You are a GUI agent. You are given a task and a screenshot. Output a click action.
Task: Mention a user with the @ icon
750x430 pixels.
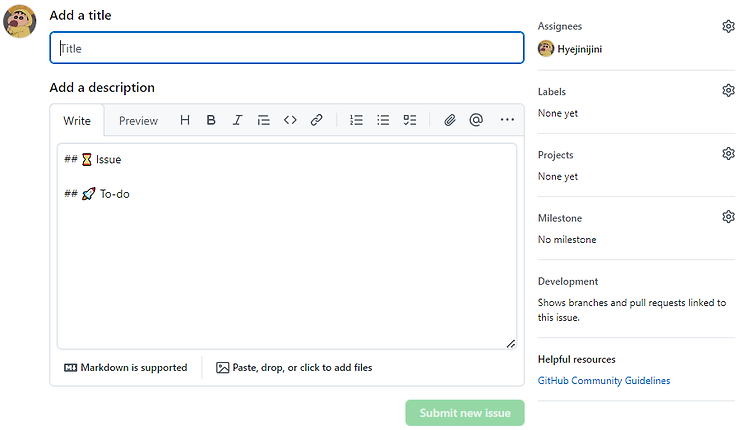pyautogui.click(x=476, y=120)
